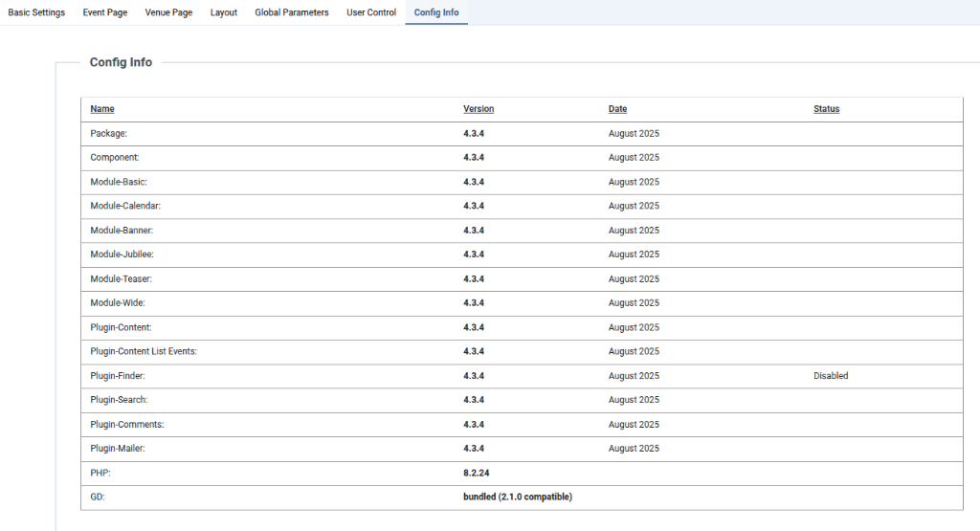Go to the Venue Page tab
980x531 pixels.
coord(168,12)
